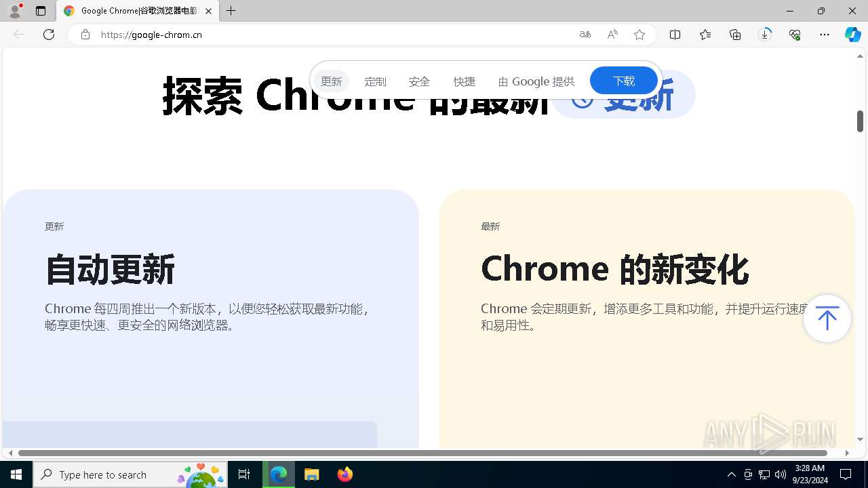Screen dimensions: 868x488
Task: Open browser essentials heart icon
Action: (795, 35)
